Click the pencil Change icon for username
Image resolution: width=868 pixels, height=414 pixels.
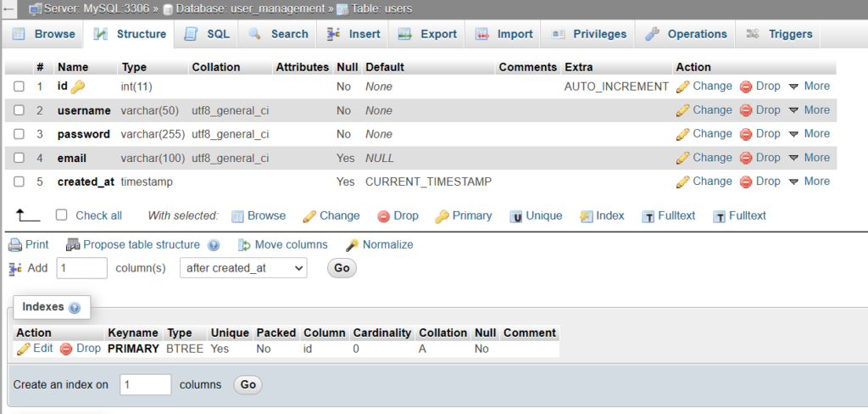[683, 110]
